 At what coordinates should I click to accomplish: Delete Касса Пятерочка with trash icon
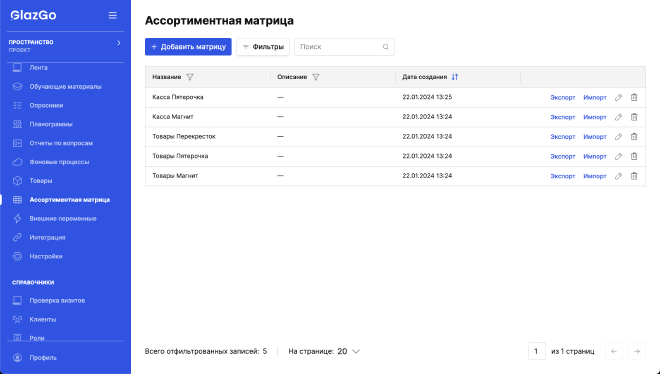click(634, 98)
